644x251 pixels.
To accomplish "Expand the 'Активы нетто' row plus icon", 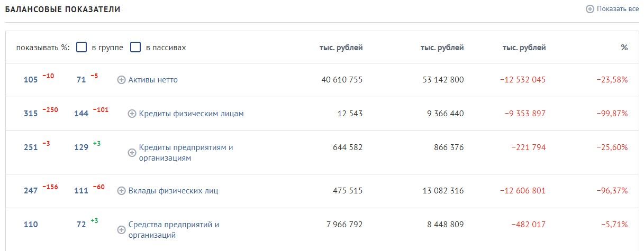I will coord(121,80).
